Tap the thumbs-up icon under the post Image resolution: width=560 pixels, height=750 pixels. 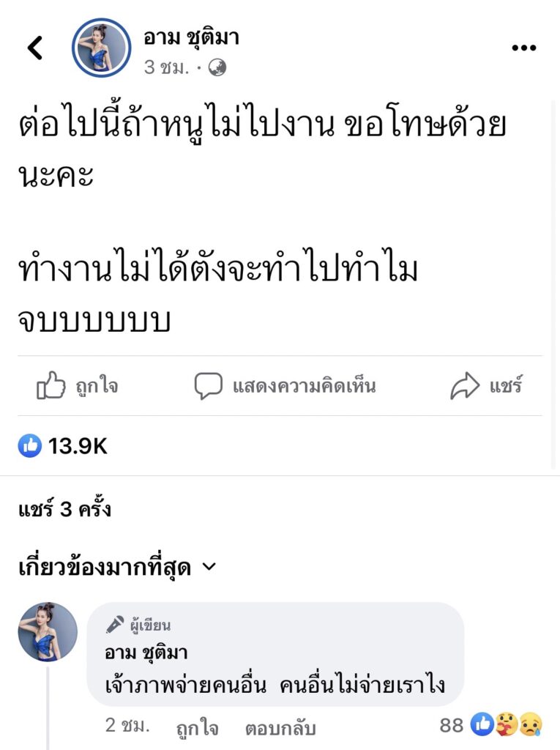51,385
